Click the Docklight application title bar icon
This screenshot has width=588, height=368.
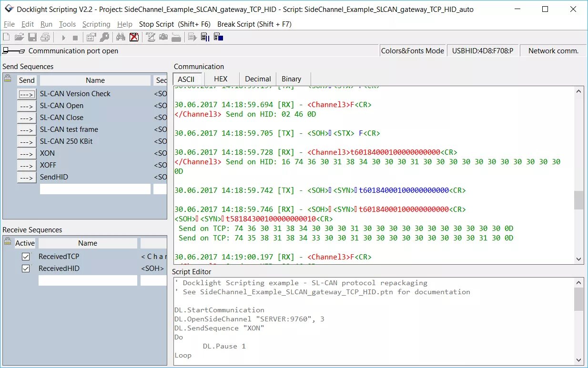coord(9,9)
